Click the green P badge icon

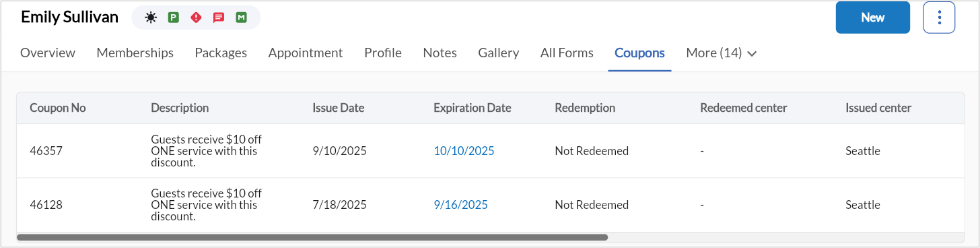click(x=174, y=18)
